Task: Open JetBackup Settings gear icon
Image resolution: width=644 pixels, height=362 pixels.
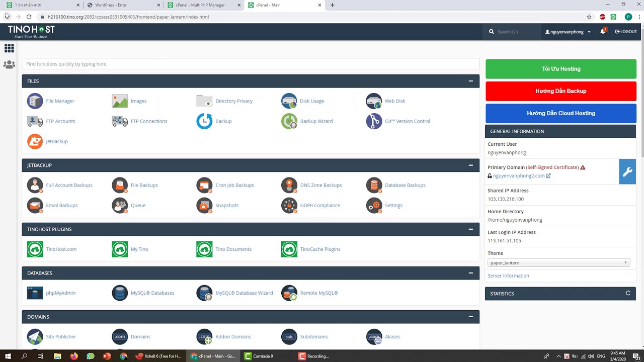Action: point(374,205)
